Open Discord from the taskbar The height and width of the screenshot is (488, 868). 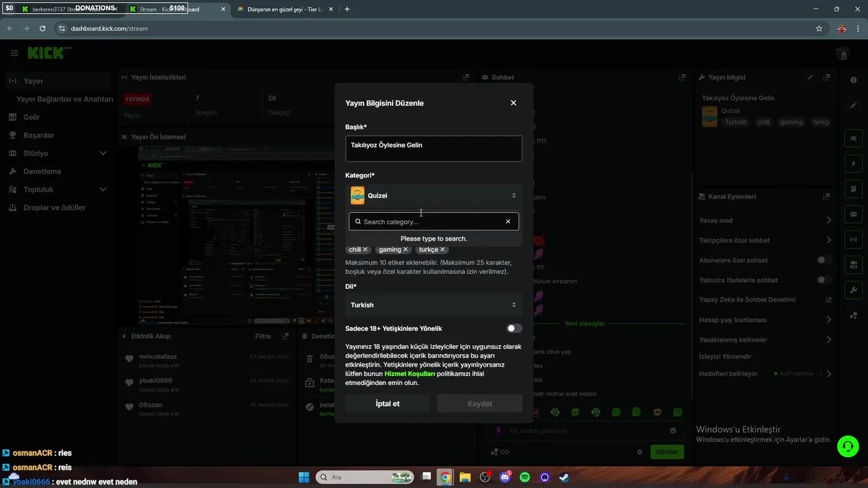[505, 477]
